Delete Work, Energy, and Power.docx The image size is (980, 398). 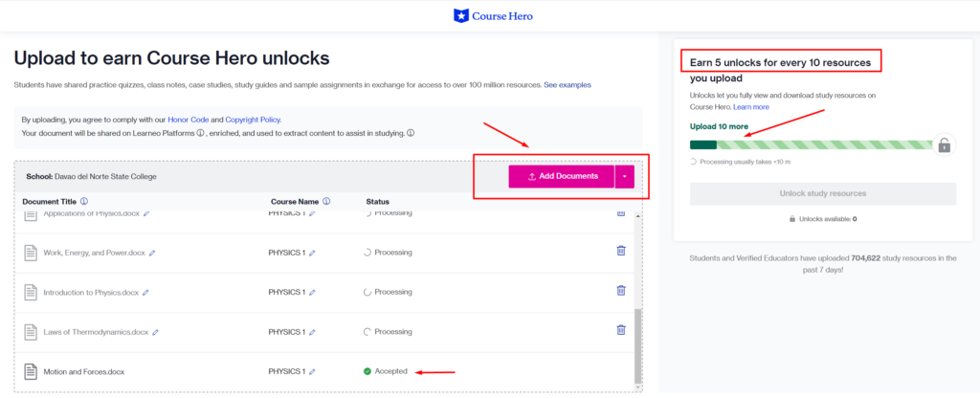point(620,251)
